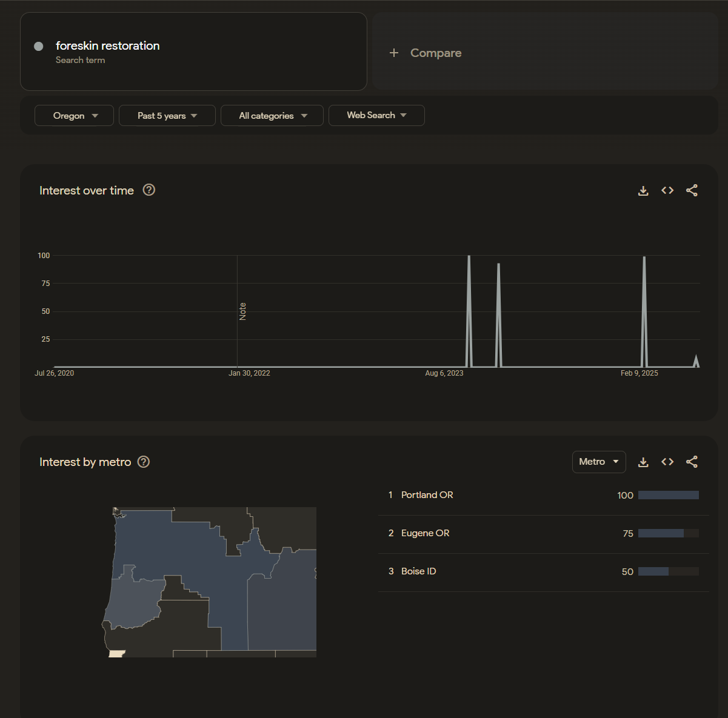This screenshot has width=728, height=718.
Task: Open the Past 5 years dropdown
Action: tap(167, 116)
